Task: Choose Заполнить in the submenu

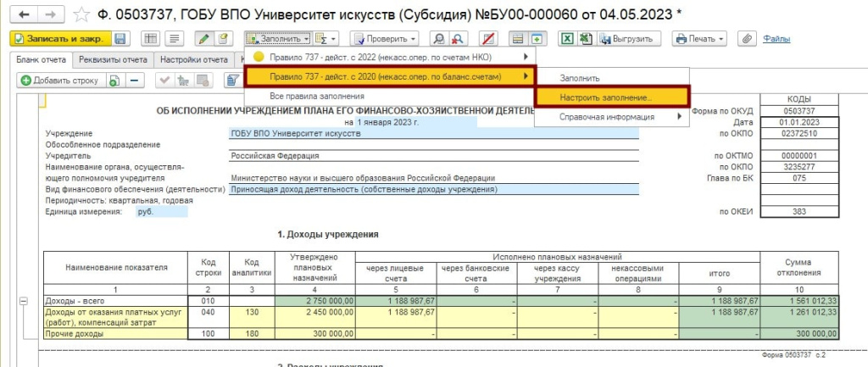Action: [x=580, y=78]
